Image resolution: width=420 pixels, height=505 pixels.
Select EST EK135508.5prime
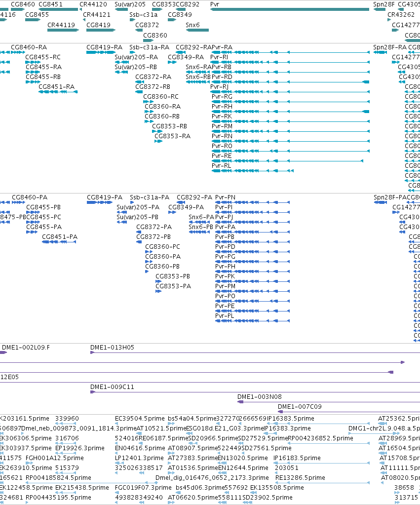[x=277, y=488]
